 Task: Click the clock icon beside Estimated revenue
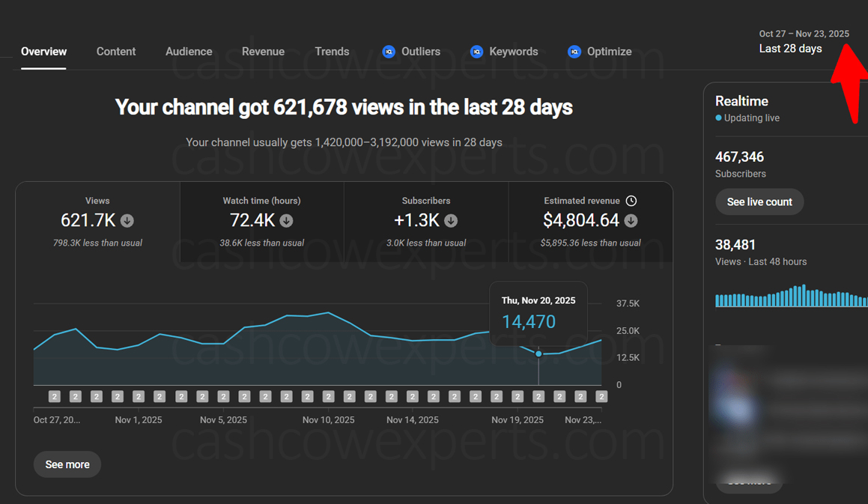(x=631, y=201)
